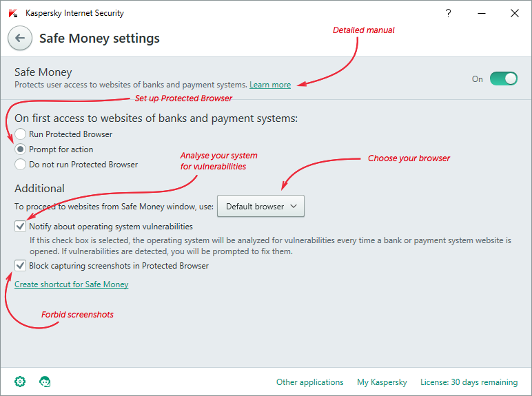The width and height of the screenshot is (532, 396).
Task: Open support via the headset agent icon
Action: coord(45,382)
